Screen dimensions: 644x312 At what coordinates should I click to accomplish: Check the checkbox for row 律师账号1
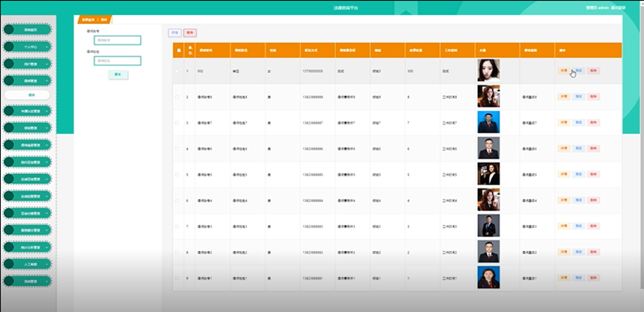(177, 278)
